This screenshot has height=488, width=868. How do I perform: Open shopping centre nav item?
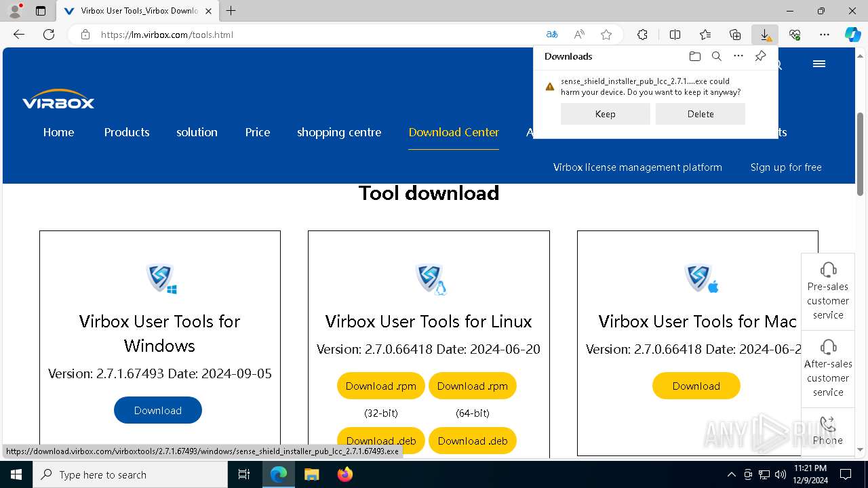339,132
